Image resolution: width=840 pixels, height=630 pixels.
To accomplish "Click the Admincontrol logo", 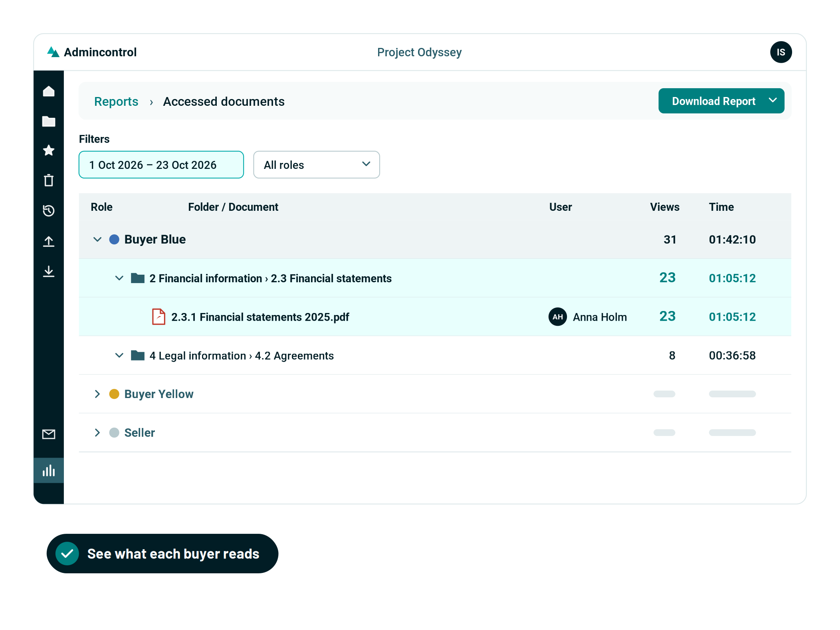I will point(92,52).
